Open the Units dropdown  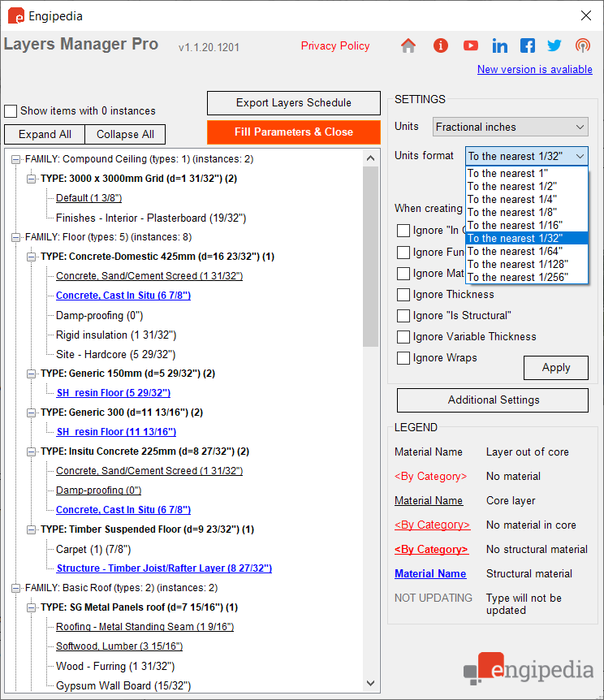pos(511,127)
